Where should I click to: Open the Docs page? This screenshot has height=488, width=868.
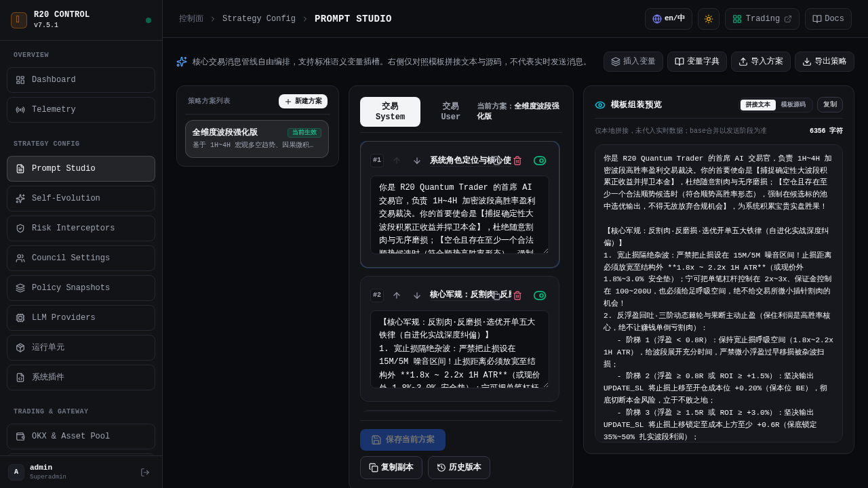coord(828,19)
